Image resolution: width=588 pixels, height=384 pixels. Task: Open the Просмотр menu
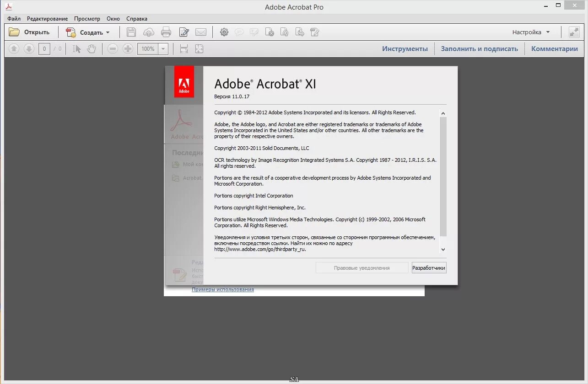click(x=87, y=19)
